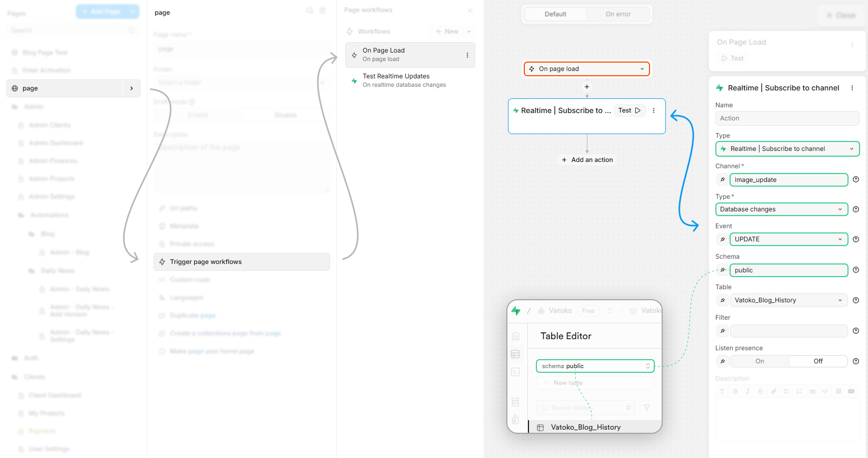Image resolution: width=868 pixels, height=458 pixels.
Task: Expand the UPDATE event dropdown
Action: tap(789, 239)
